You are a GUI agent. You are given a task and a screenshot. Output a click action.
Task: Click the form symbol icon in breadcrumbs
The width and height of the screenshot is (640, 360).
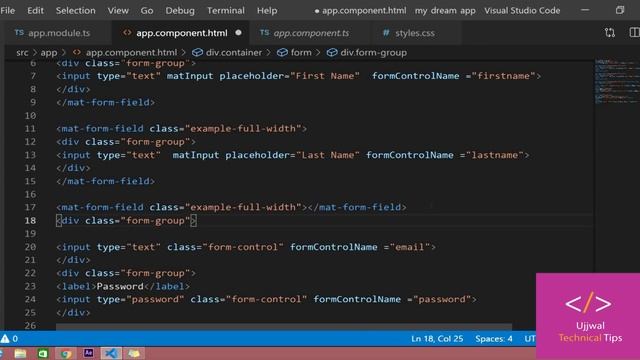click(282, 53)
